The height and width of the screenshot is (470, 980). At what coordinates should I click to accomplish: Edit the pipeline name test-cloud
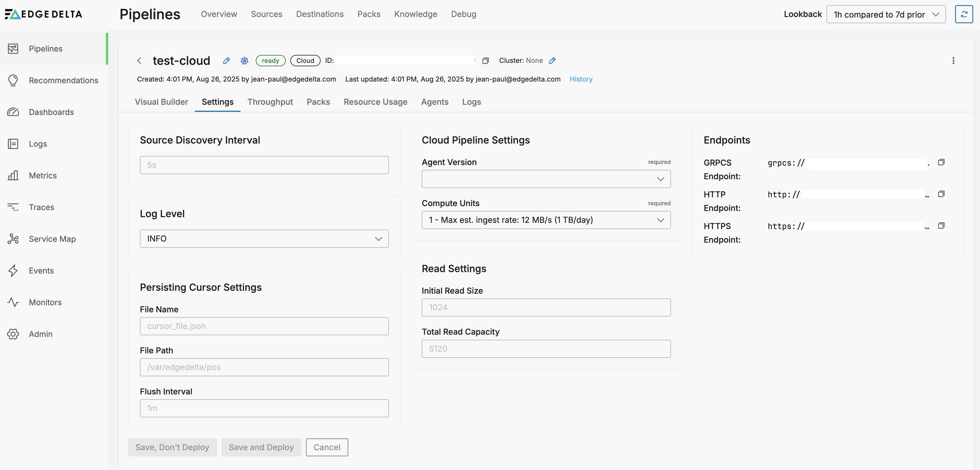226,61
